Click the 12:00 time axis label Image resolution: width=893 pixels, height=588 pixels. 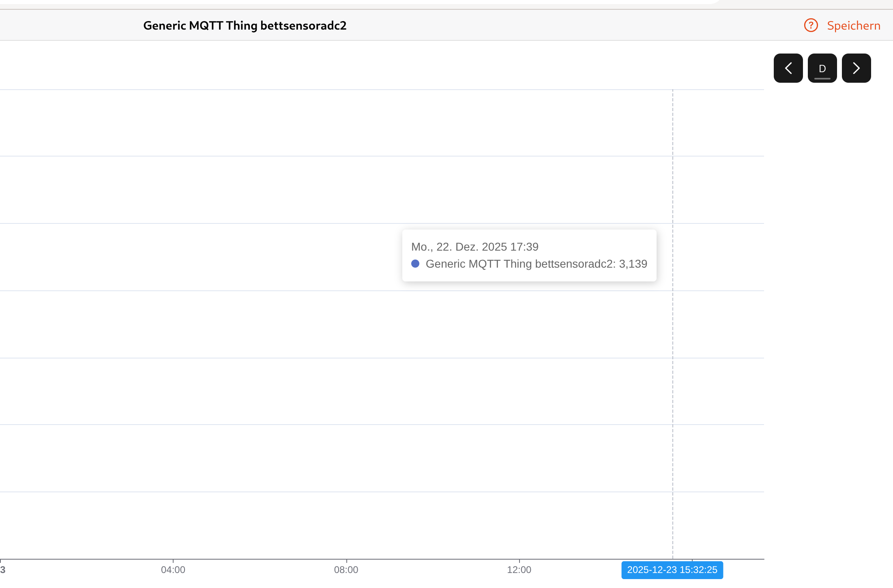519,570
